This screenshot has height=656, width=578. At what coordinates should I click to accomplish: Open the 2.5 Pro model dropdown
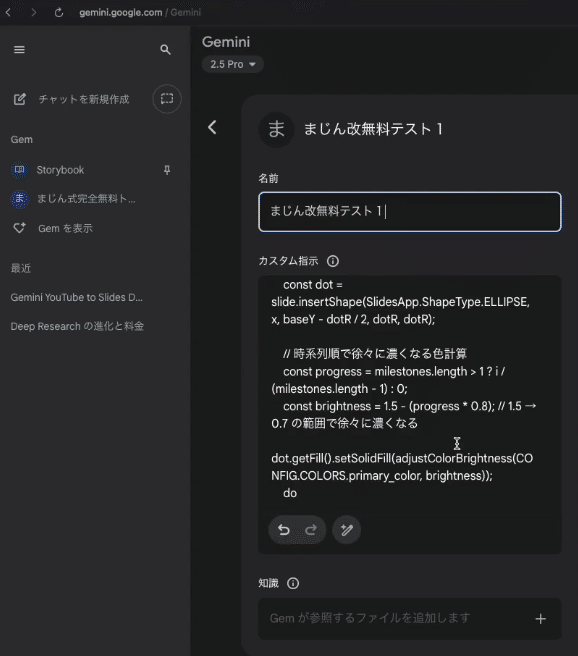pyautogui.click(x=233, y=64)
